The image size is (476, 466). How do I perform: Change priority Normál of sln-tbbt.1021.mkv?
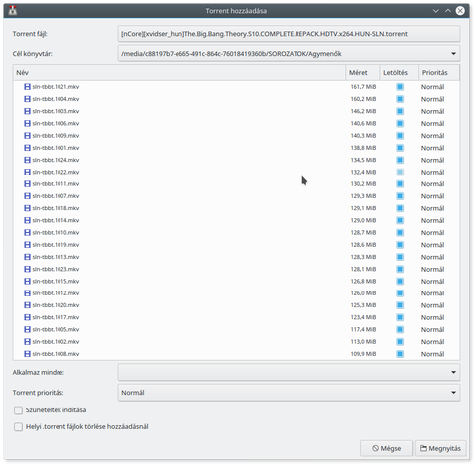tap(432, 87)
